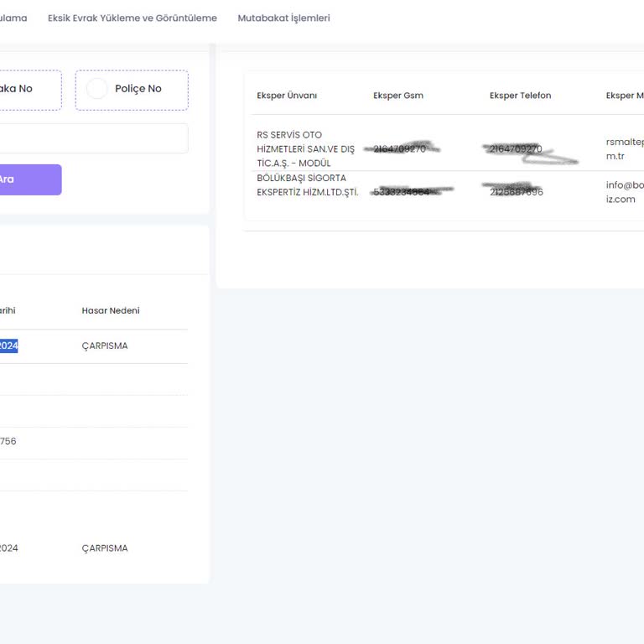This screenshot has height=644, width=644.
Task: Click the Hasar Nedeni column header
Action: pyautogui.click(x=111, y=310)
